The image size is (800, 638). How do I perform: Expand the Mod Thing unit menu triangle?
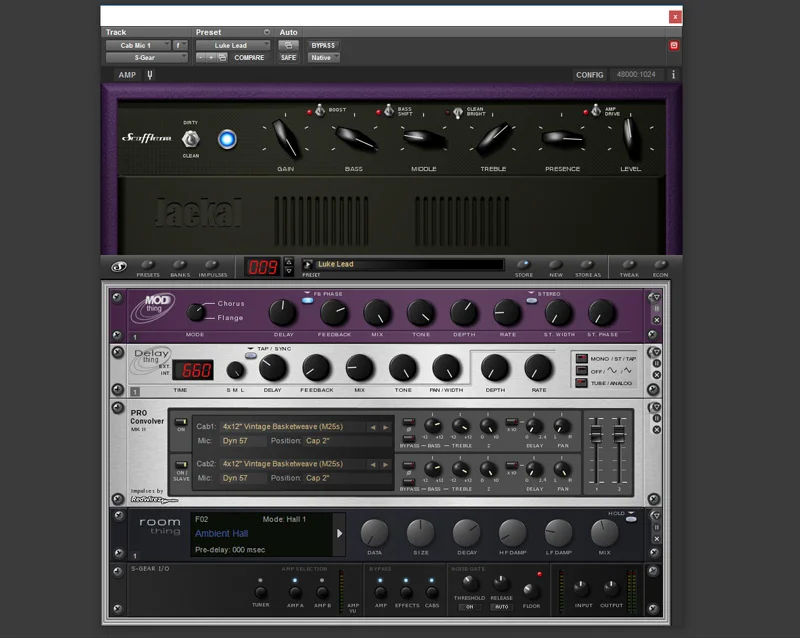[656, 297]
